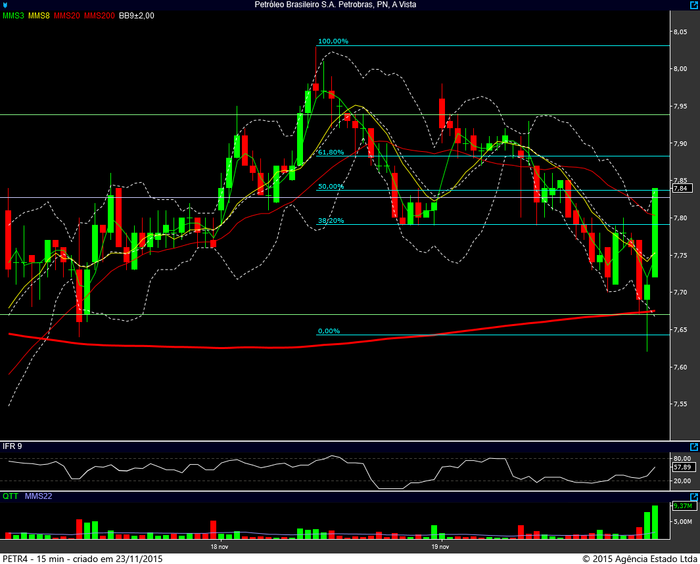Click the QTT volume panel pop-out icon
This screenshot has height=564, width=700.
(694, 494)
